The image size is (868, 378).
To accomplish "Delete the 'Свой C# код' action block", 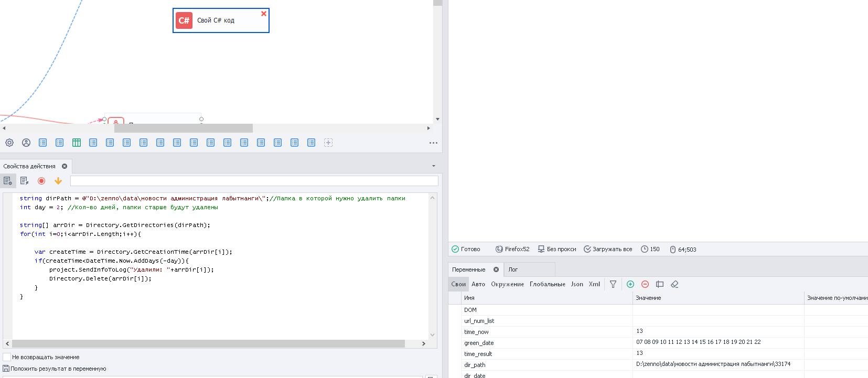I will [x=264, y=14].
